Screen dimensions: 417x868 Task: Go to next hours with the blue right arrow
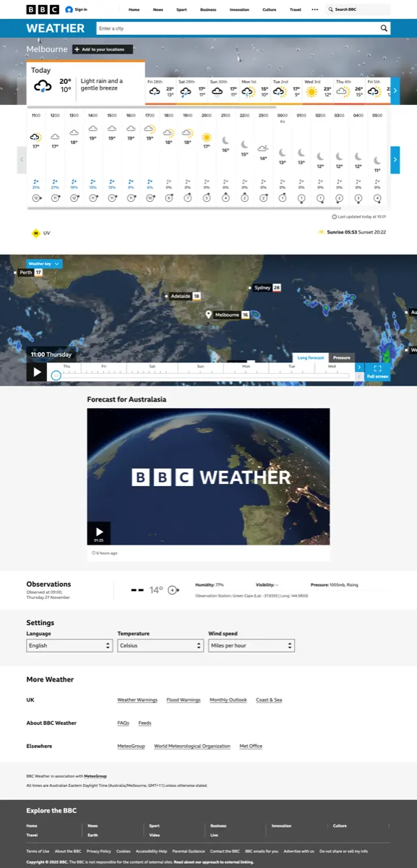click(x=395, y=160)
